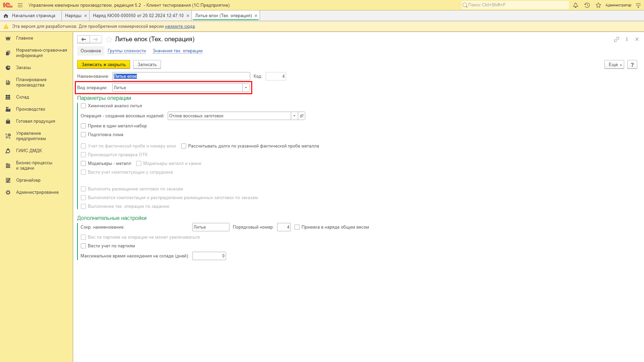Open the ГИИС ДМДК section
Image resolution: width=644 pixels, height=362 pixels.
tap(36, 151)
